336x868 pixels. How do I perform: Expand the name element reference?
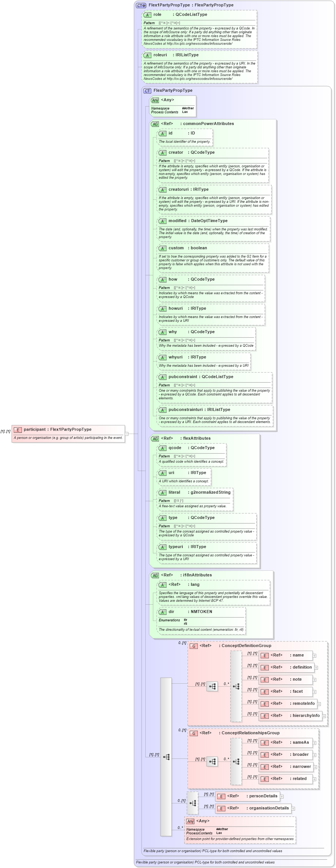click(x=314, y=656)
